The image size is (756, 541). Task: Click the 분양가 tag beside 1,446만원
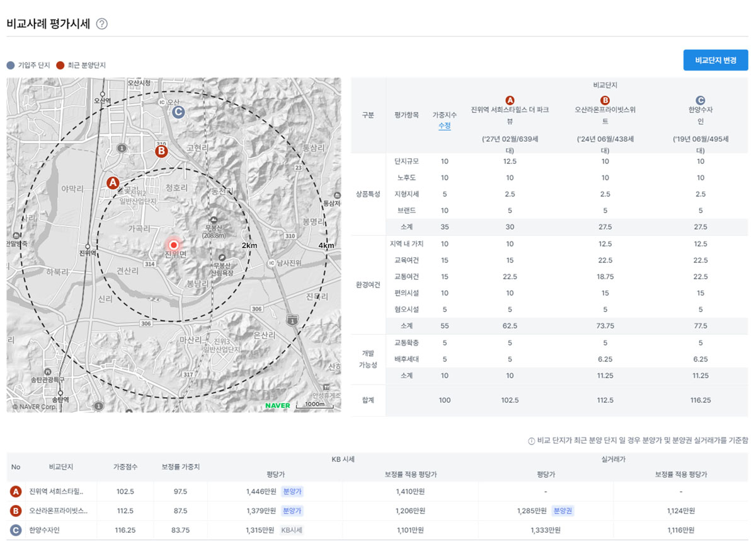pos(292,492)
